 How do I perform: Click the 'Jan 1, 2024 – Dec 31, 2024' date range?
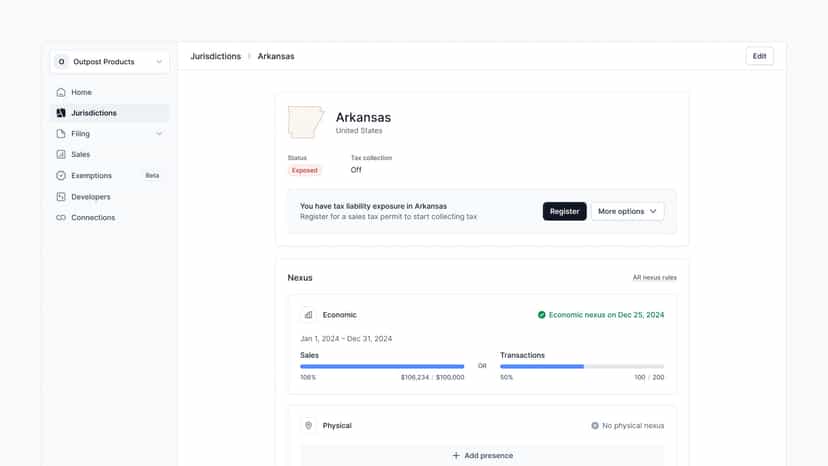346,339
